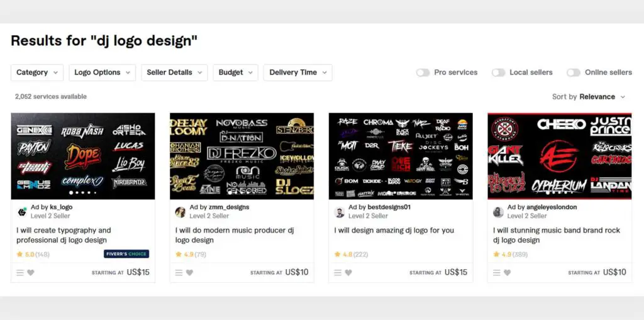Open Delivery Time filter menu

[297, 72]
